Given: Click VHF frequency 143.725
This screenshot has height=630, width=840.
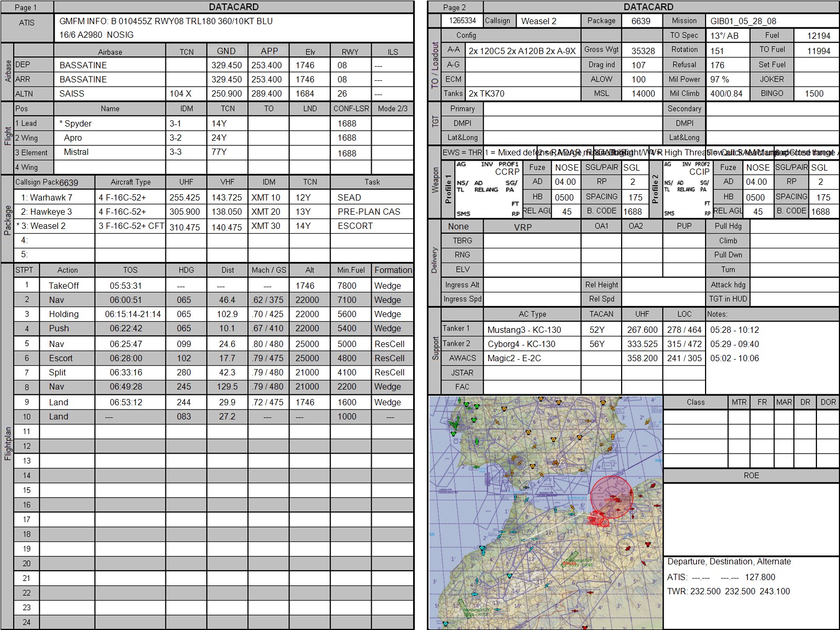Looking at the screenshot, I should click(x=226, y=197).
